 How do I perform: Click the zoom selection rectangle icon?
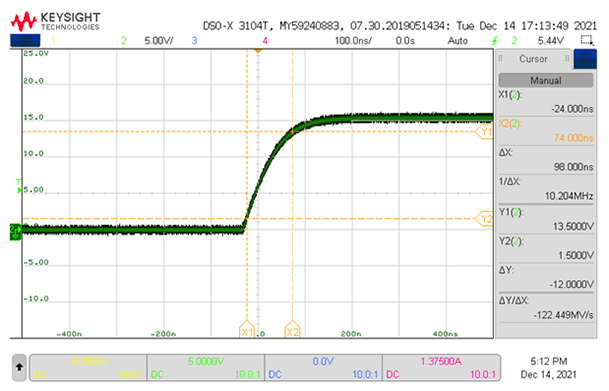pos(586,40)
